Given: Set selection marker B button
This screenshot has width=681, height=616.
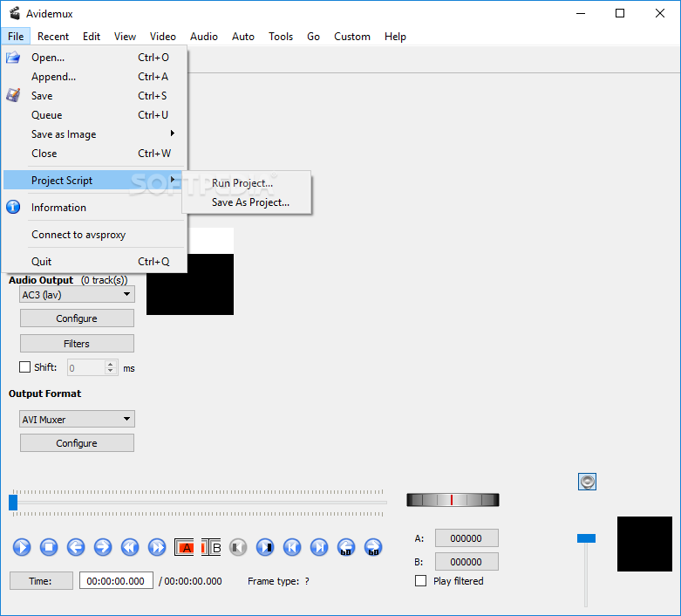Looking at the screenshot, I should 211,547.
